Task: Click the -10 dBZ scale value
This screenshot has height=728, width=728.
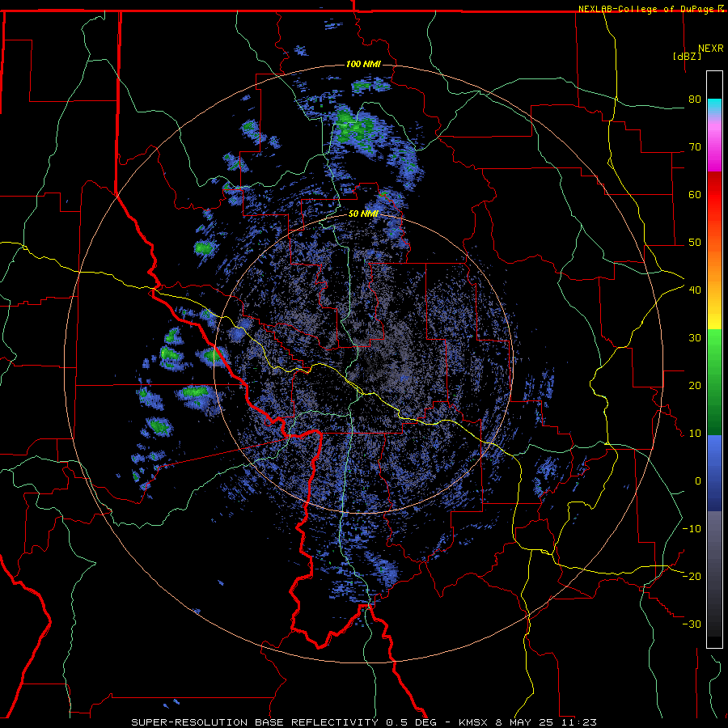Action: pos(692,529)
